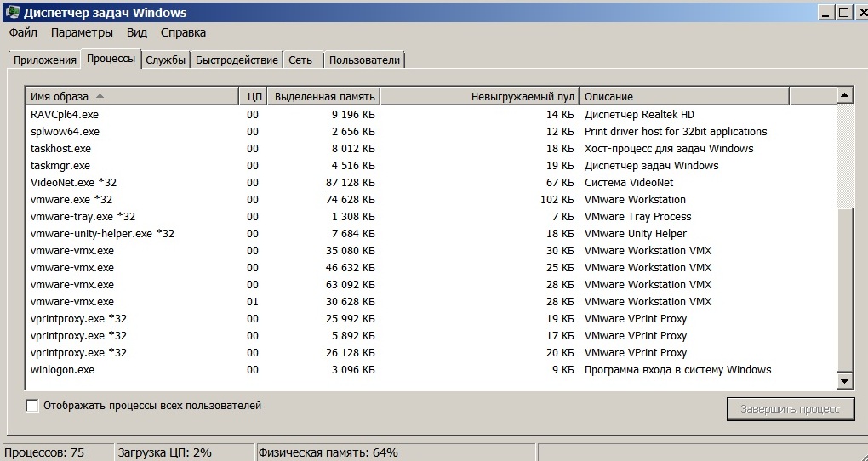The width and height of the screenshot is (868, 461).
Task: Open the Параметры menu
Action: tap(82, 33)
